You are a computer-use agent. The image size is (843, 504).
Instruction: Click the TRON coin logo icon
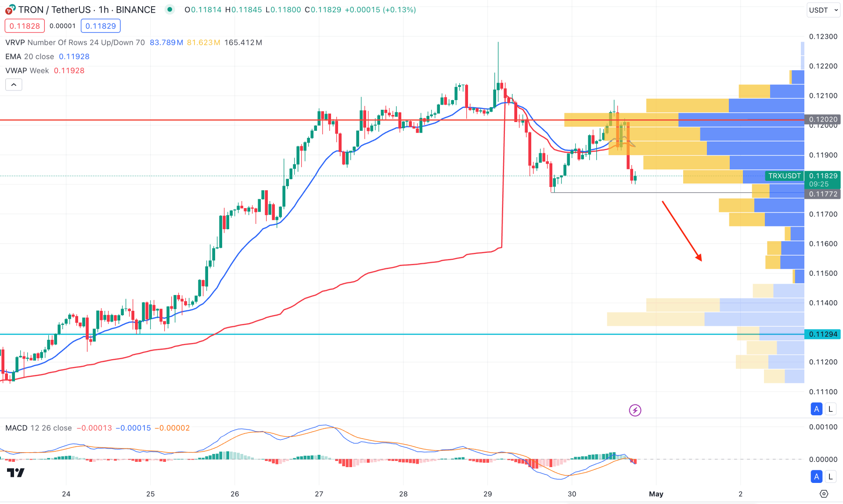tap(10, 9)
